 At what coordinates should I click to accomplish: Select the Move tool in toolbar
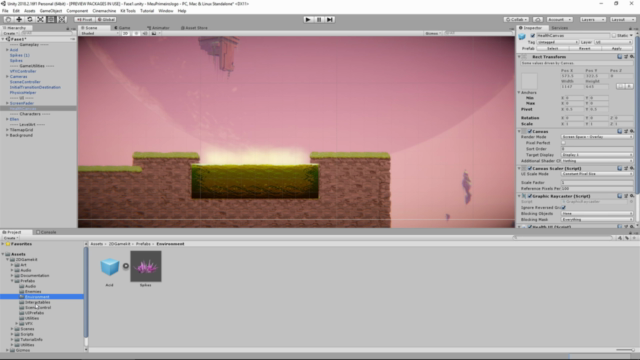[x=19, y=19]
